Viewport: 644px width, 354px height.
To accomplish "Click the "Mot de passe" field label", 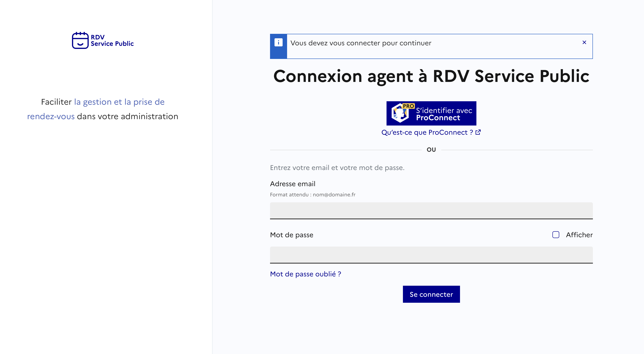I will point(292,235).
